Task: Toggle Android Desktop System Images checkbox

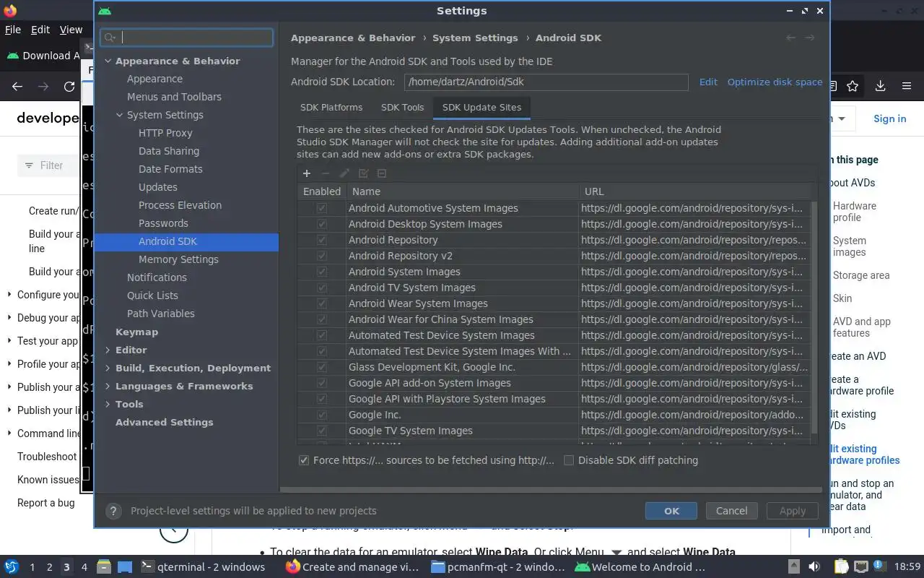Action: click(322, 224)
